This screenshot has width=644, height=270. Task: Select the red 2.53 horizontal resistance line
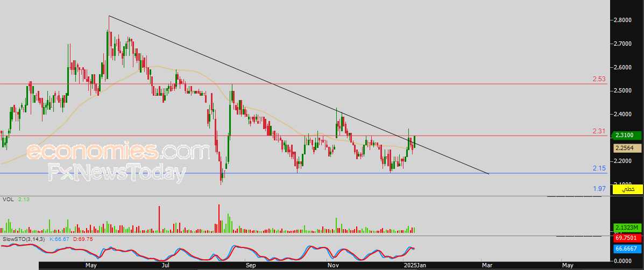[303, 84]
